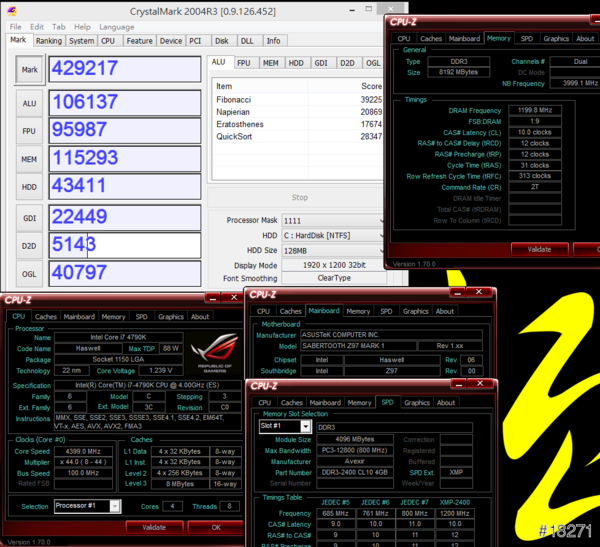Screen dimensions: 600x547
Task: Run the ALU benchmark button
Action: [x=29, y=103]
